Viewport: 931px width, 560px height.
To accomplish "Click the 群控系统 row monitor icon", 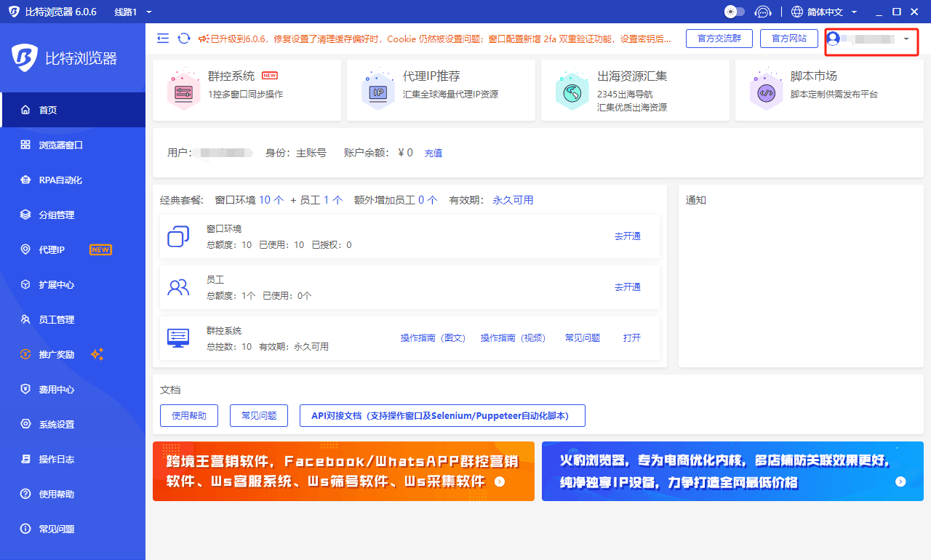I will point(178,338).
